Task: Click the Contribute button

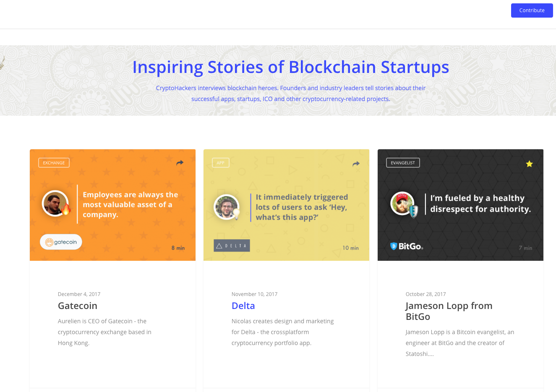Action: pos(532,10)
